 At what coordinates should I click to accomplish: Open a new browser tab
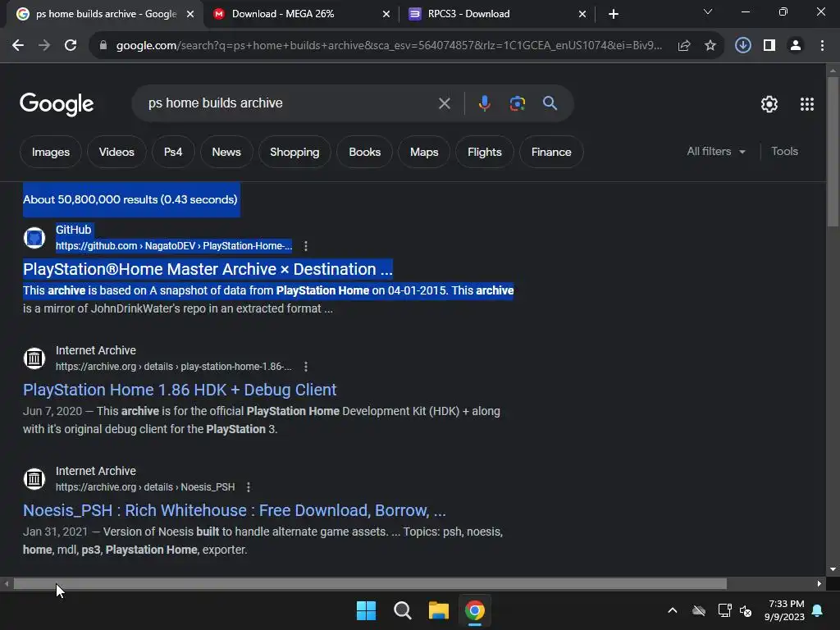tap(614, 14)
